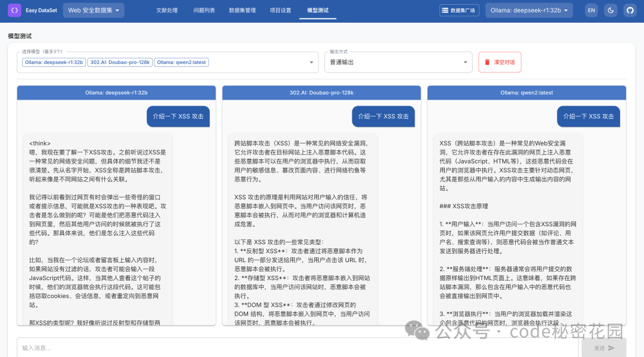This screenshot has height=357, width=644.
Task: Click the Ollama: qwen2:latest model chip
Action: coord(181,62)
